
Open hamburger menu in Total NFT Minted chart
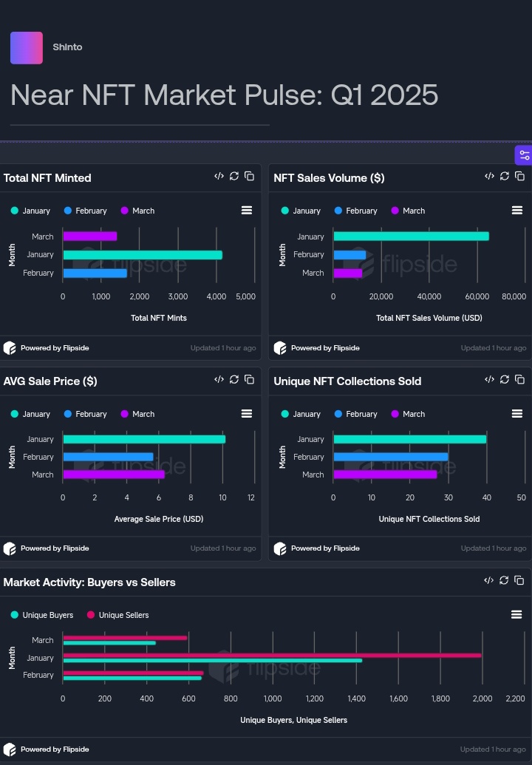pyautogui.click(x=247, y=210)
